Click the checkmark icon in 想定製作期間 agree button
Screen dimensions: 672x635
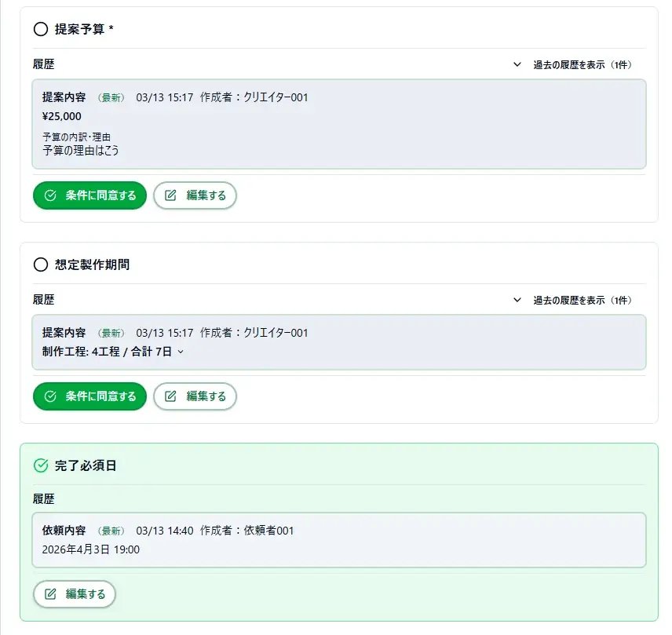(x=51, y=396)
